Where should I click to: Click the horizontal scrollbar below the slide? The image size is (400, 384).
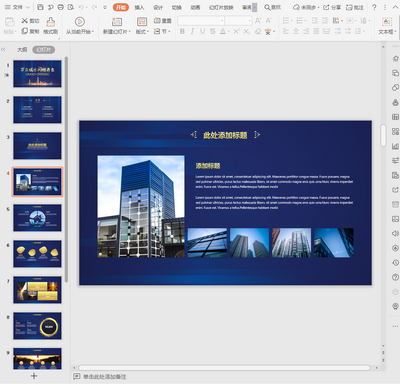coord(224,368)
